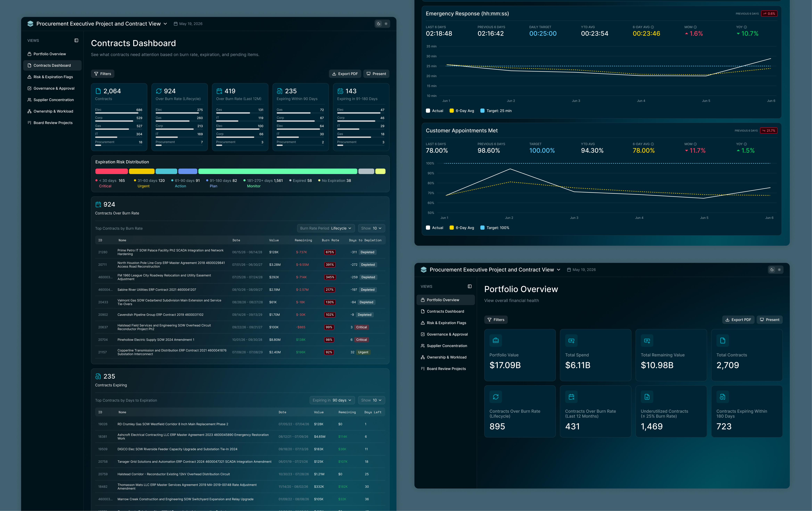The height and width of the screenshot is (511, 812).
Task: Click the refresh icon on the 895 Over Burn Rate card
Action: (496, 397)
